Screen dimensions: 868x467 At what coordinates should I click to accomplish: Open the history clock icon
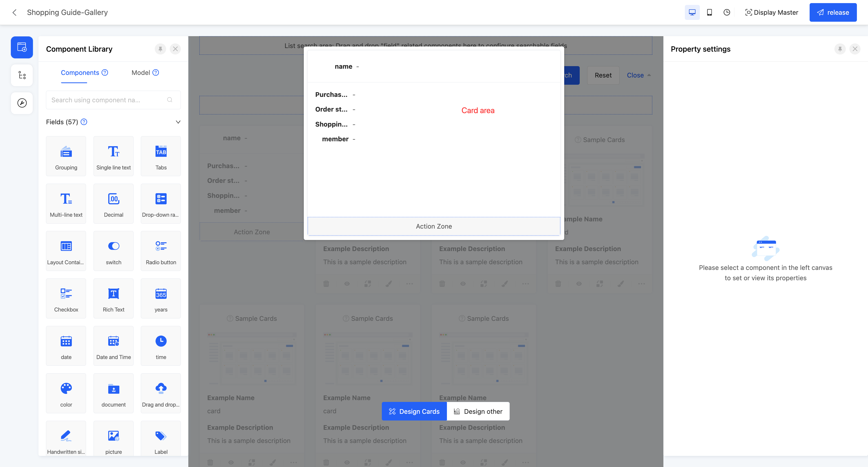[726, 12]
